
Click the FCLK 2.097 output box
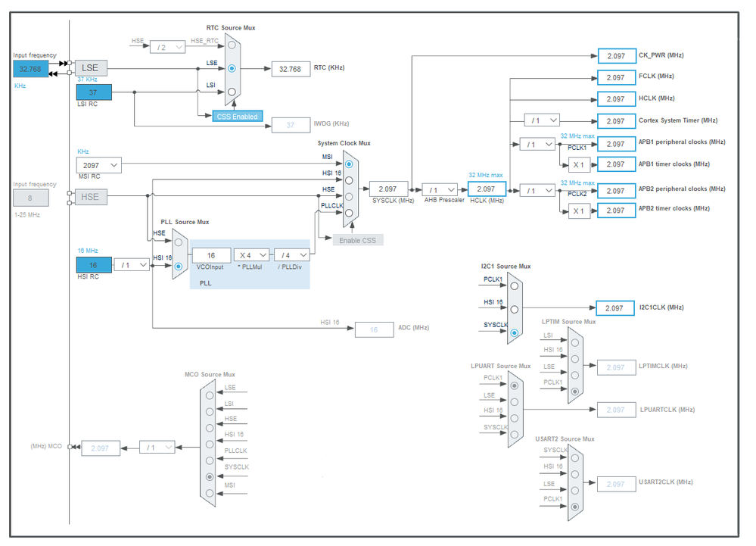(x=617, y=77)
